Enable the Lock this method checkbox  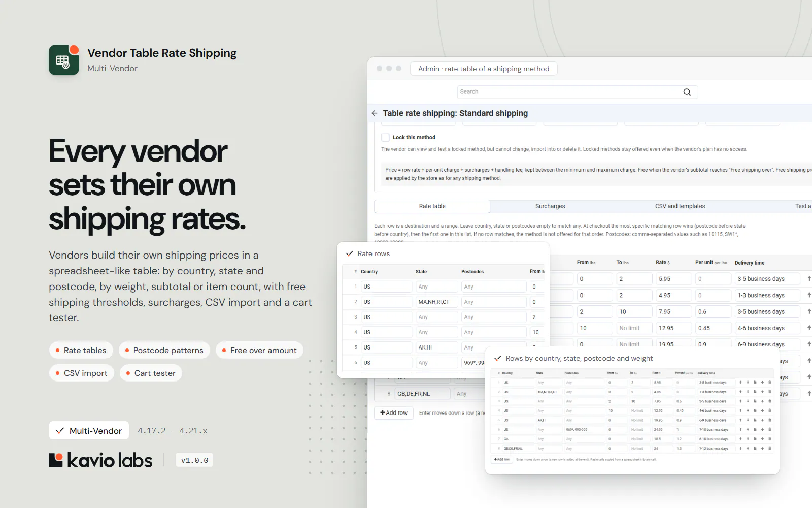coord(385,137)
